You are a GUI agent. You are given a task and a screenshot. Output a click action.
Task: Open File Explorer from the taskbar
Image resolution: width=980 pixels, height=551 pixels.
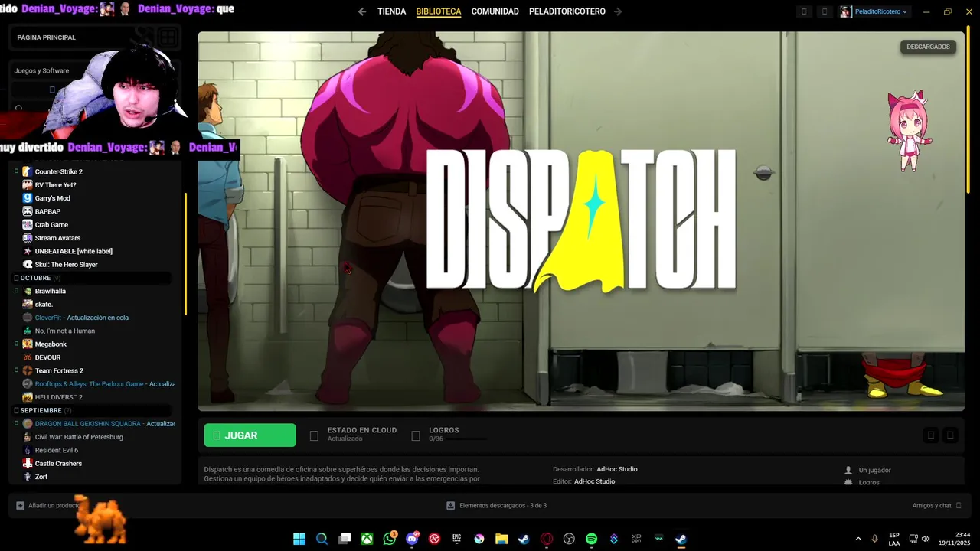point(501,539)
